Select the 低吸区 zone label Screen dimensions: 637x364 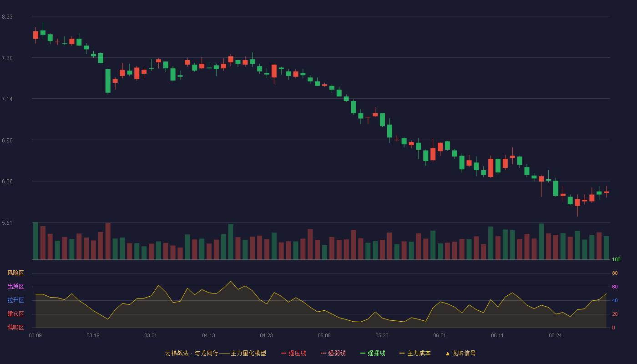point(15,327)
